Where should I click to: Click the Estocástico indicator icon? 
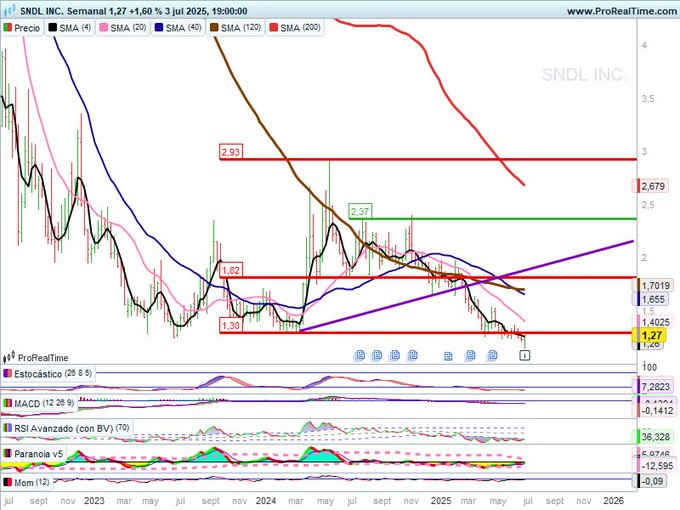pos(7,373)
